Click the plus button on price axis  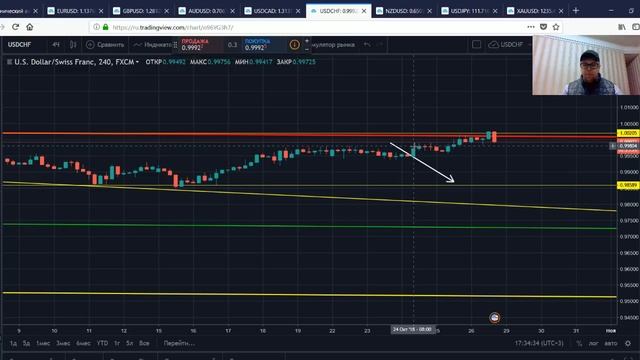pyautogui.click(x=613, y=146)
